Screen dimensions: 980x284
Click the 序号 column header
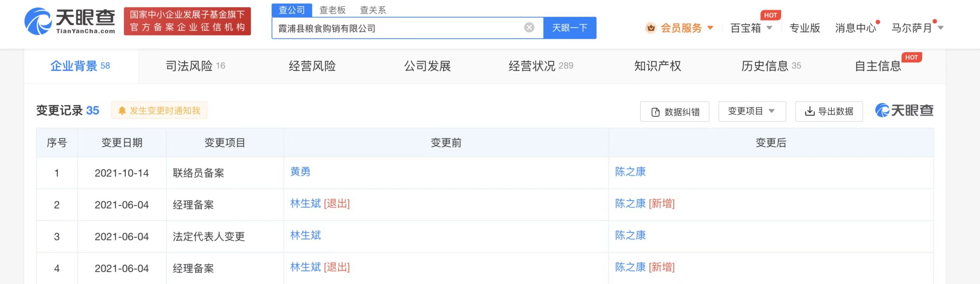pos(57,143)
